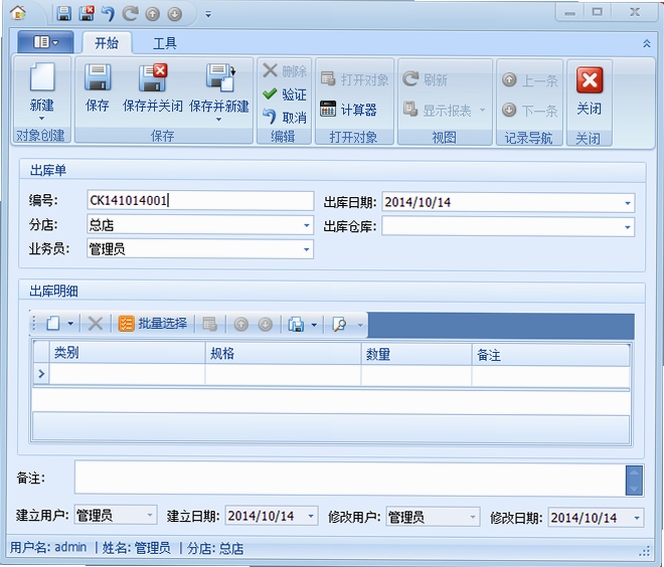Select the first grid row indicator
The image size is (664, 567).
[x=41, y=374]
